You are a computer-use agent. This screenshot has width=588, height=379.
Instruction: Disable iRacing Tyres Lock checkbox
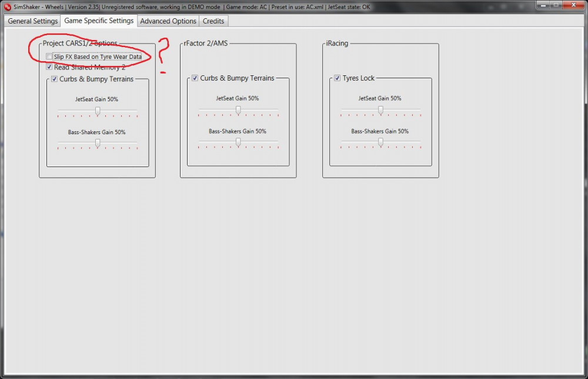[337, 78]
